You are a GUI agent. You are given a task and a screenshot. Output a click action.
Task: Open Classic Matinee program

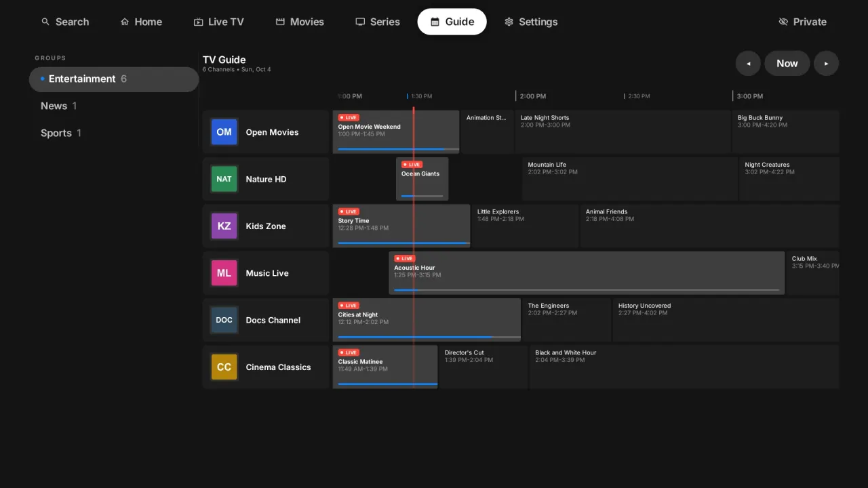pyautogui.click(x=385, y=367)
